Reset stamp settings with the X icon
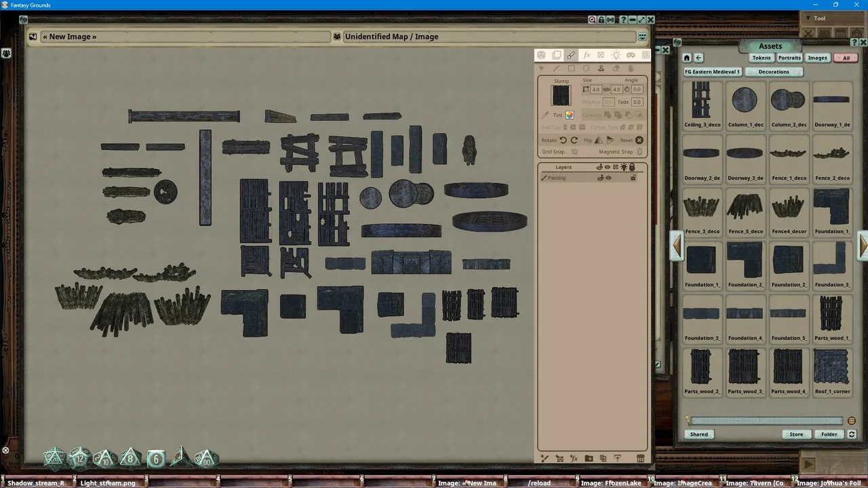 (639, 140)
